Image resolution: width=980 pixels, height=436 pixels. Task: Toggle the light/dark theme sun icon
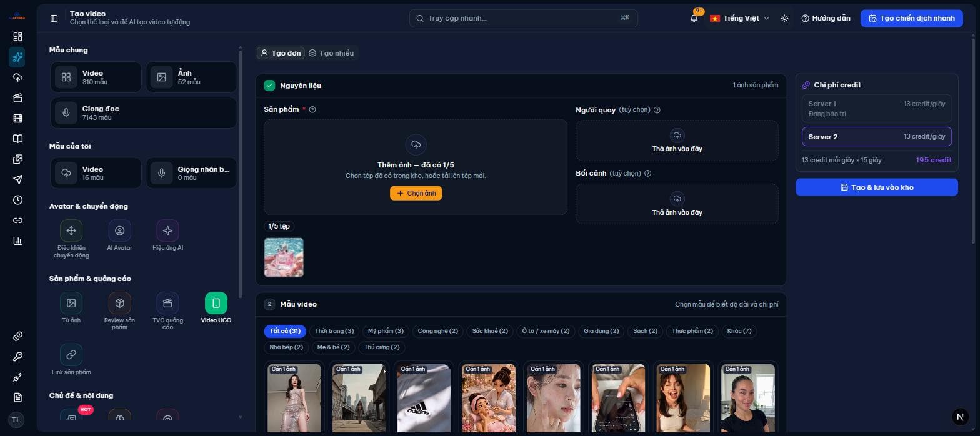(784, 18)
